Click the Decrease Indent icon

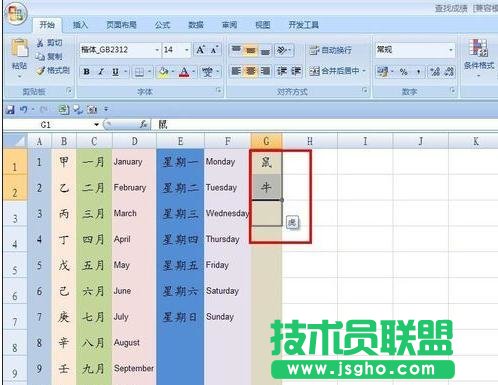(282, 71)
